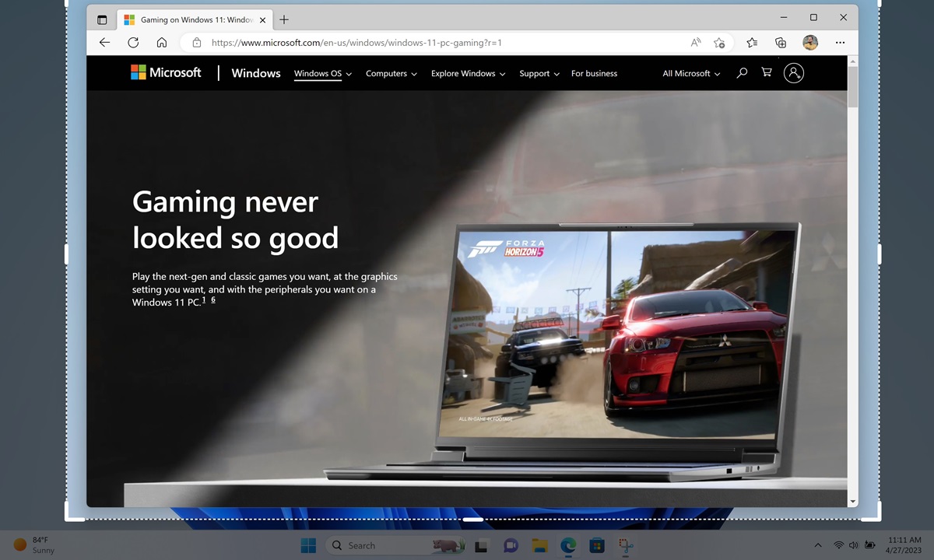The height and width of the screenshot is (560, 934).
Task: Go to the browser home page
Action: 161,43
